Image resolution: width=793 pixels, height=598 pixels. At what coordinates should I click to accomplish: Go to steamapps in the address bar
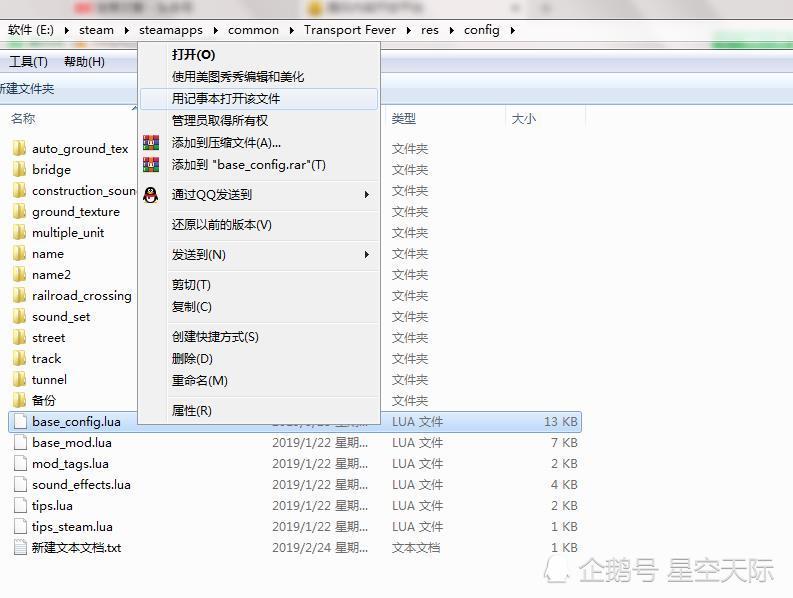click(171, 30)
